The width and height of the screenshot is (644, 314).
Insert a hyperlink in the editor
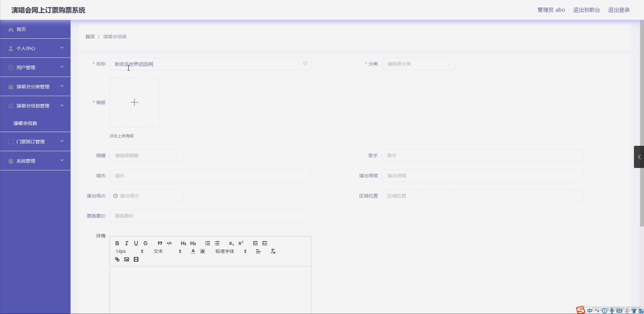coord(117,259)
